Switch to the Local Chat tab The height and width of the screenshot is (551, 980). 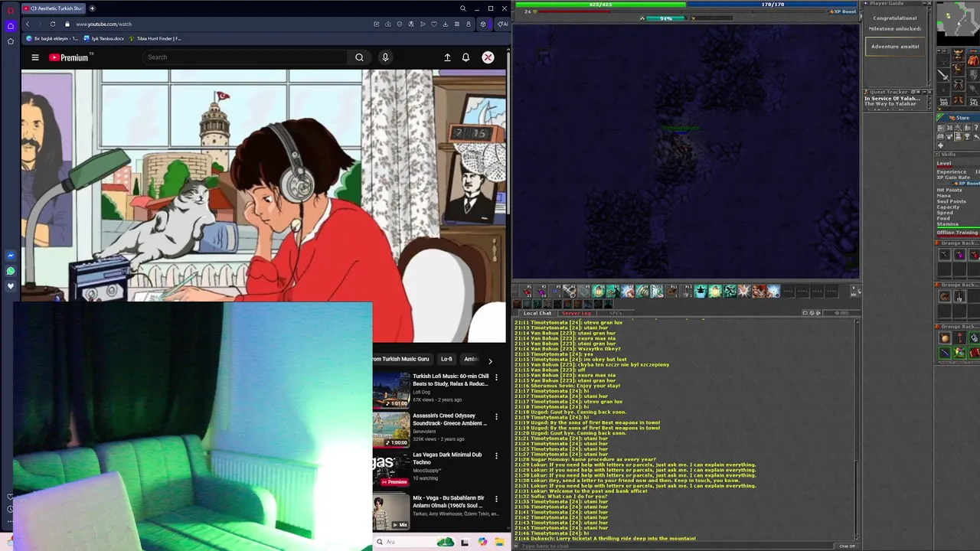[x=537, y=313]
